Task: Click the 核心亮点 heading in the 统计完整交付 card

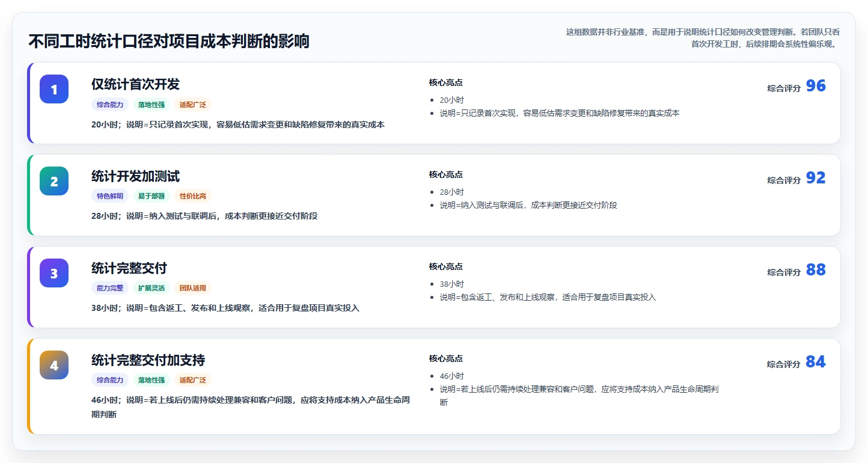Action: coord(446,267)
